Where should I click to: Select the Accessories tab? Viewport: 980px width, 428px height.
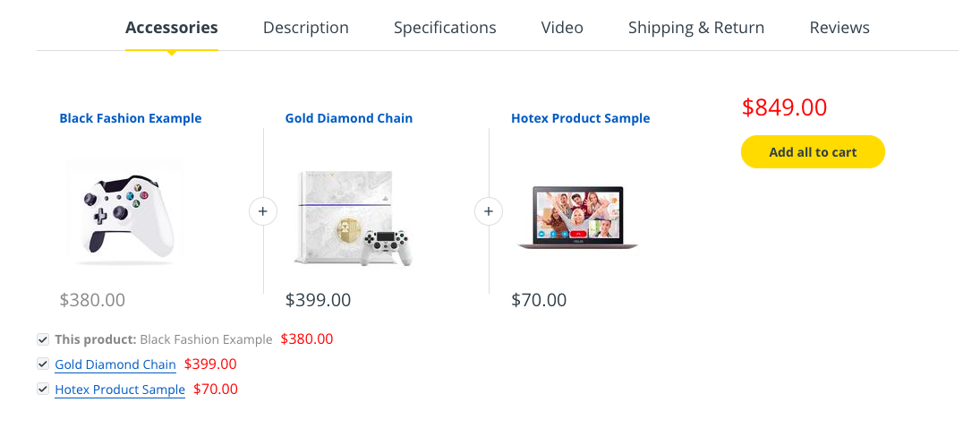pyautogui.click(x=171, y=28)
